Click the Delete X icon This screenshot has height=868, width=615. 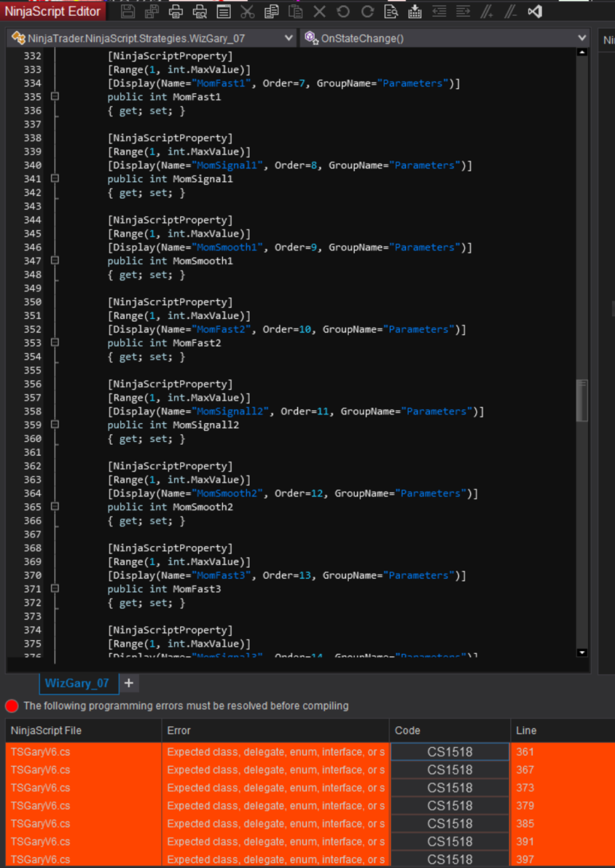[319, 11]
